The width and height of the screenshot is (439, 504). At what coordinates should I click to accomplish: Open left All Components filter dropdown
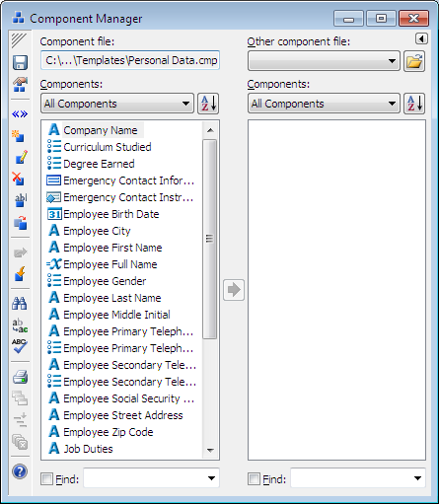point(117,104)
